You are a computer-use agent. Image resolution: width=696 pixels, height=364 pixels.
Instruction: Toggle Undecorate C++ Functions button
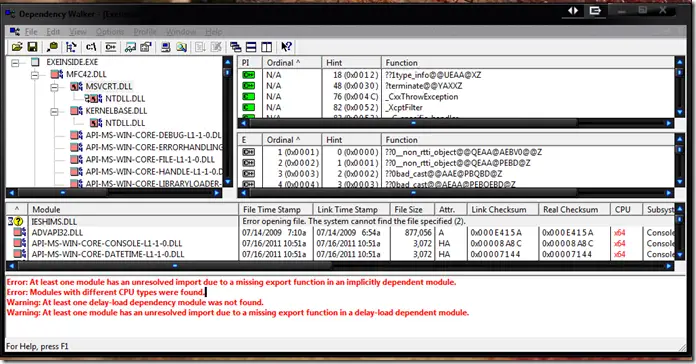[x=111, y=47]
